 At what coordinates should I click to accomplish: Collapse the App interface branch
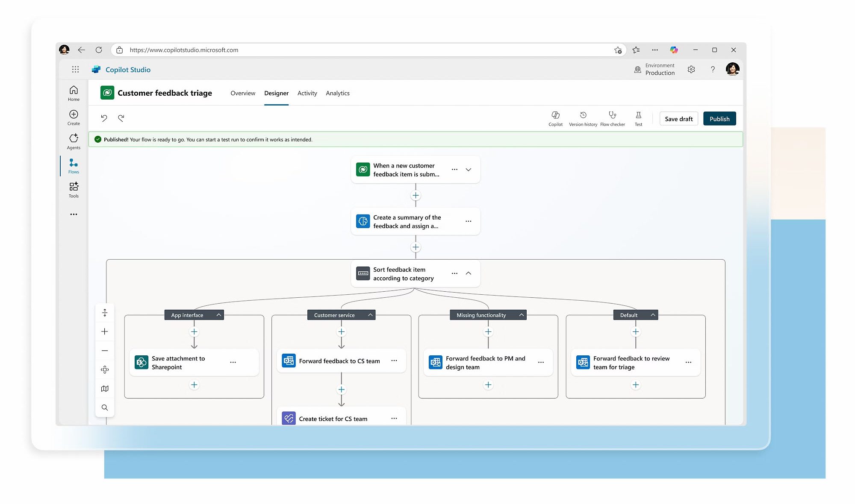219,315
